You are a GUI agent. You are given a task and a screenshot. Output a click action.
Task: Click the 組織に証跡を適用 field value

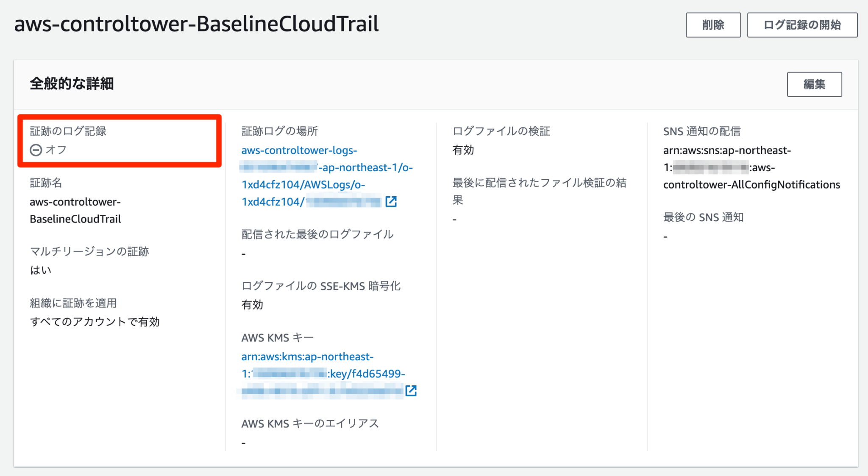95,322
